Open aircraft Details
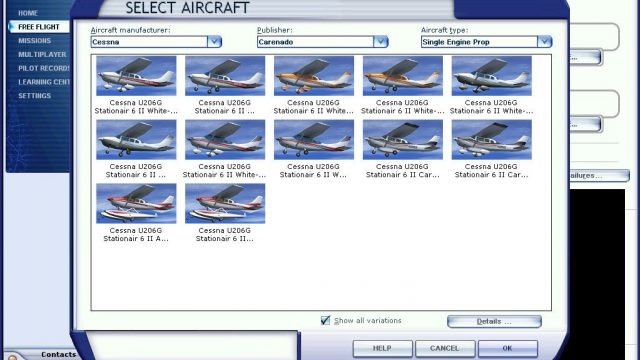The width and height of the screenshot is (640, 360). click(494, 321)
